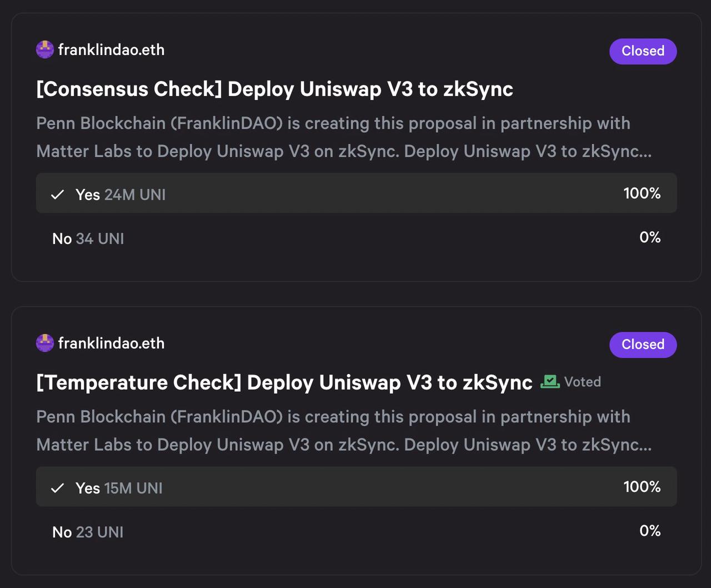Click the checkmark icon in the winning Temperature Check option
This screenshot has height=588, width=711.
(x=58, y=487)
